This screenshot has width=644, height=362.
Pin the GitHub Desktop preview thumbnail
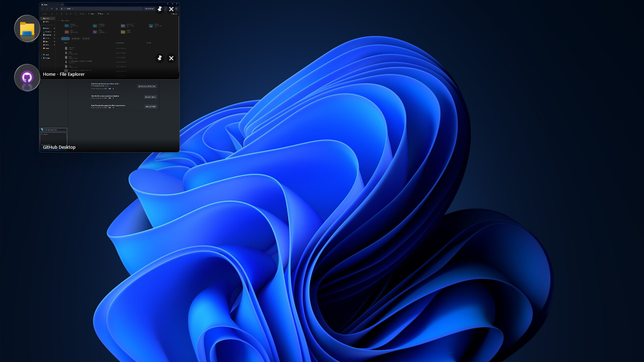click(160, 58)
